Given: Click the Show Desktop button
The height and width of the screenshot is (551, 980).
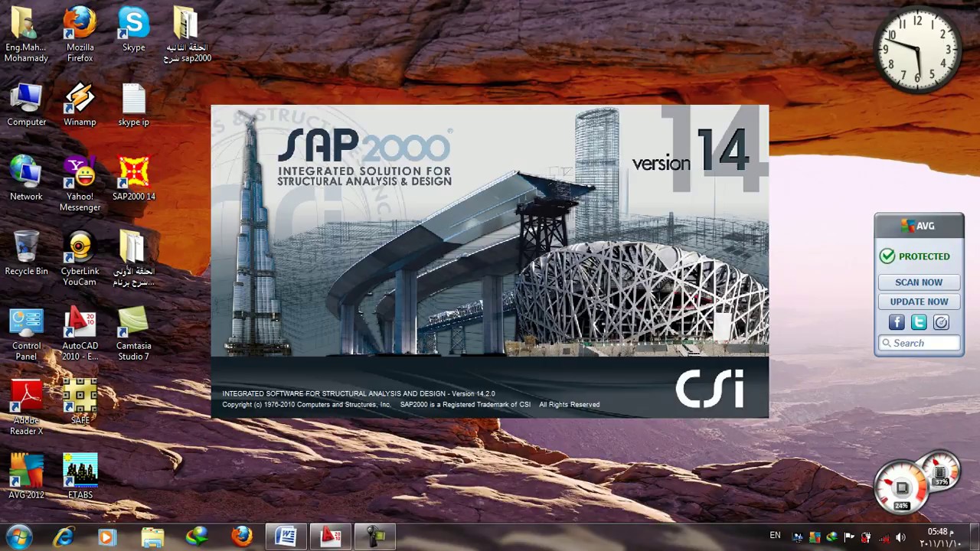Looking at the screenshot, I should pyautogui.click(x=975, y=536).
